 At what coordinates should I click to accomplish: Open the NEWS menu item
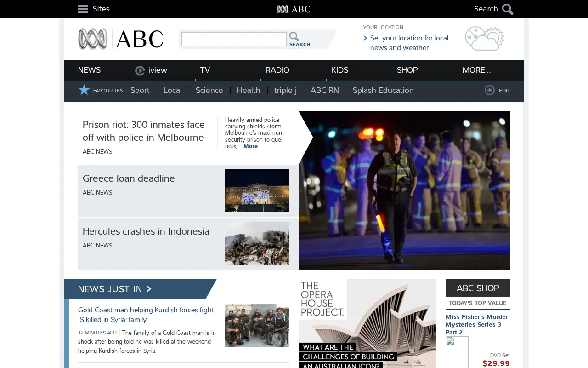click(89, 70)
